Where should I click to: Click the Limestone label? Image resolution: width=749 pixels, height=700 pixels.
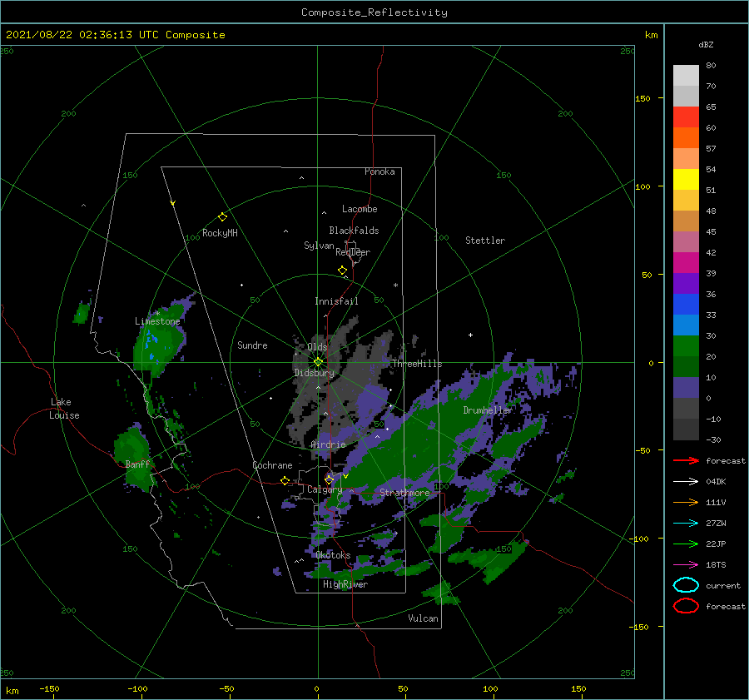[x=157, y=321]
